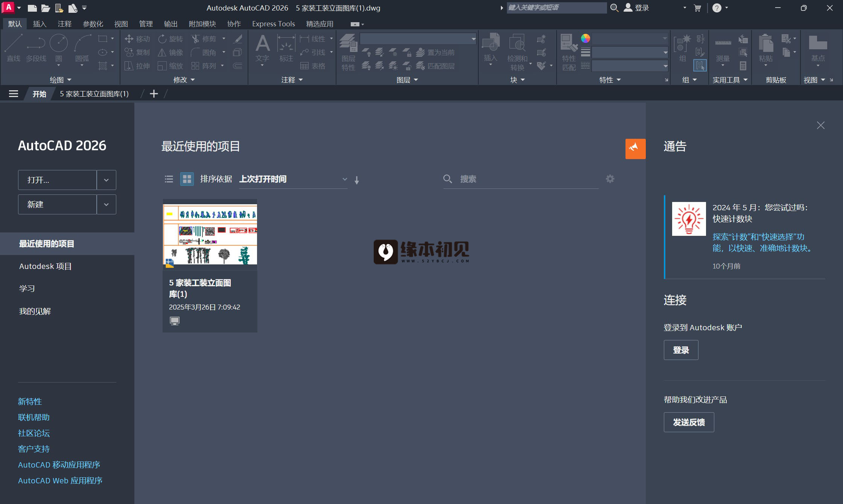Expand the New (新建) dropdown arrow
The width and height of the screenshot is (843, 504).
(x=107, y=204)
